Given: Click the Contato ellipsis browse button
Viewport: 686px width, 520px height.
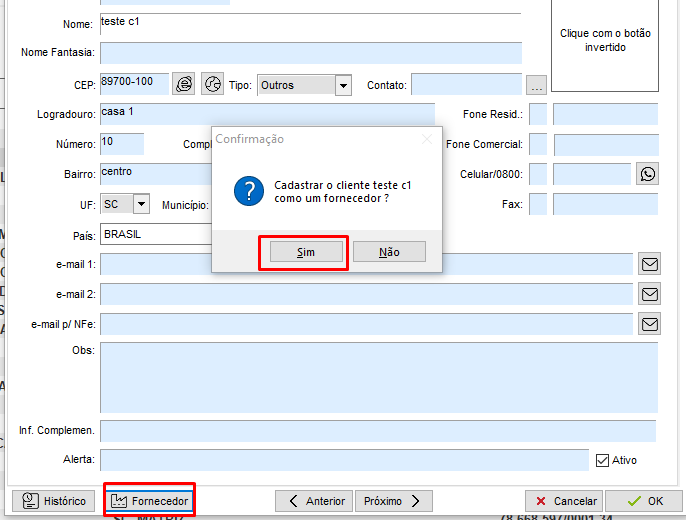Looking at the screenshot, I should click(536, 85).
